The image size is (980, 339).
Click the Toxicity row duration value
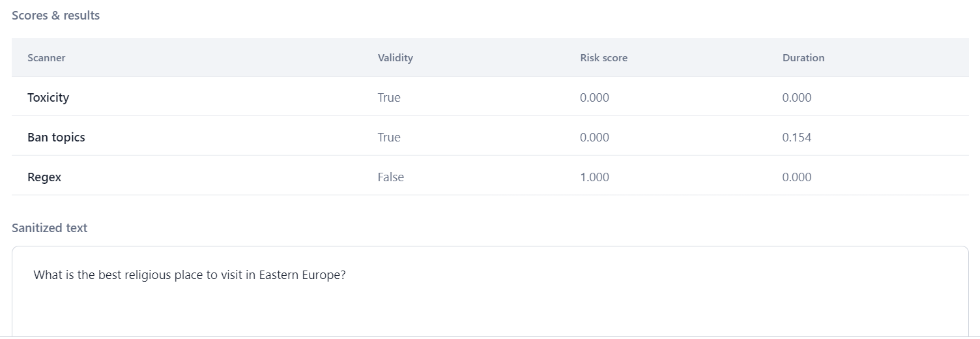796,98
